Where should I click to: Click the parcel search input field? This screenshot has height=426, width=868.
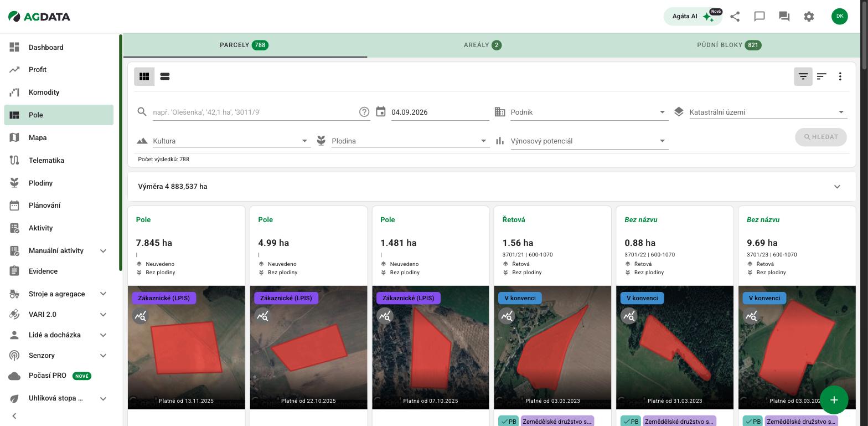pos(255,112)
